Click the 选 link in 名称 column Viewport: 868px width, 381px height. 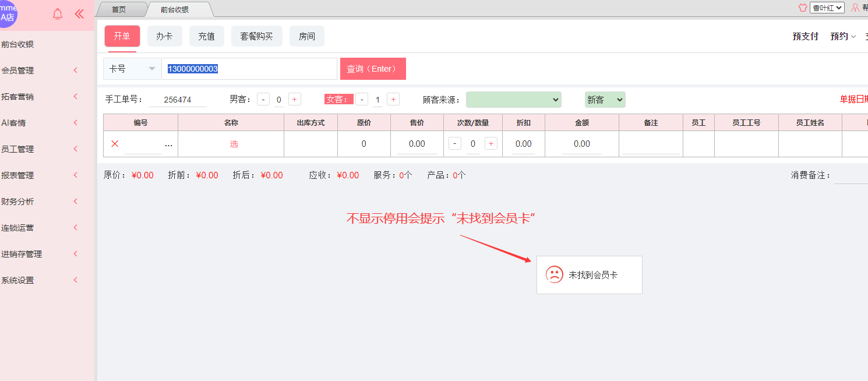click(x=234, y=144)
